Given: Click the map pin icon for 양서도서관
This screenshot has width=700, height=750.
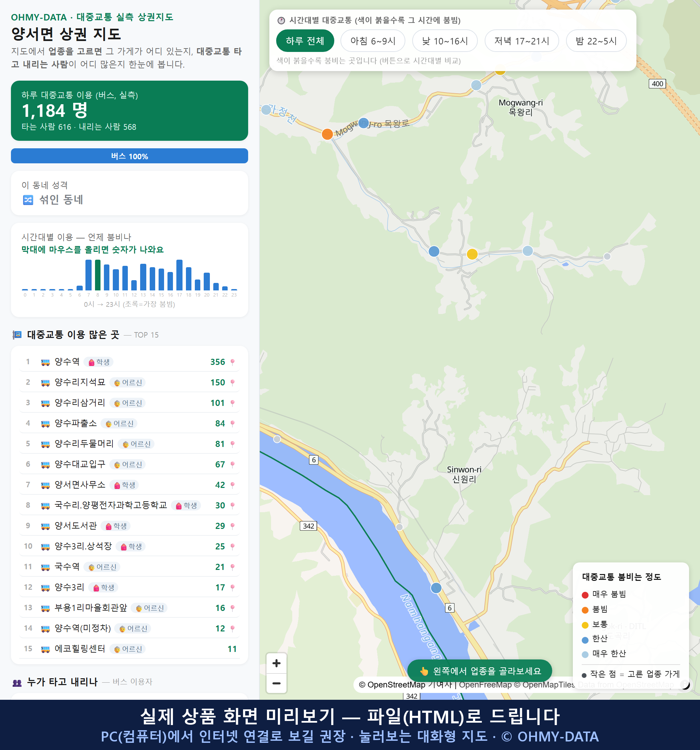Looking at the screenshot, I should (x=232, y=526).
